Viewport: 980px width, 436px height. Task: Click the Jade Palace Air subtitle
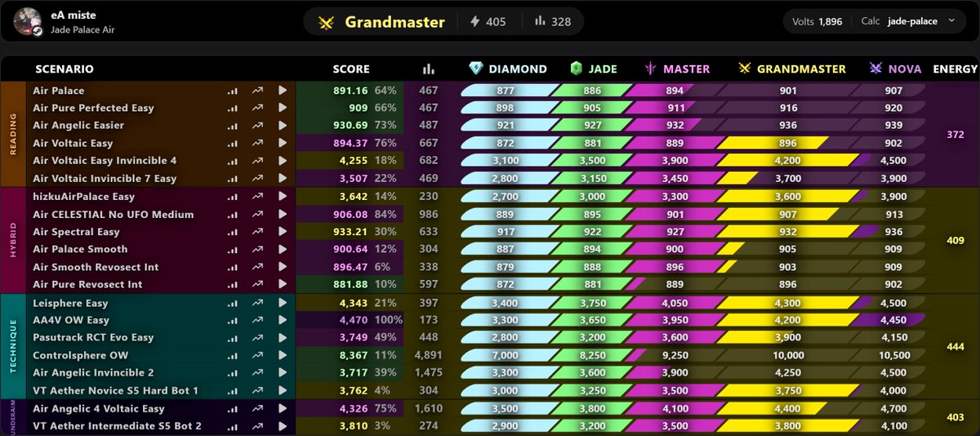pyautogui.click(x=82, y=30)
